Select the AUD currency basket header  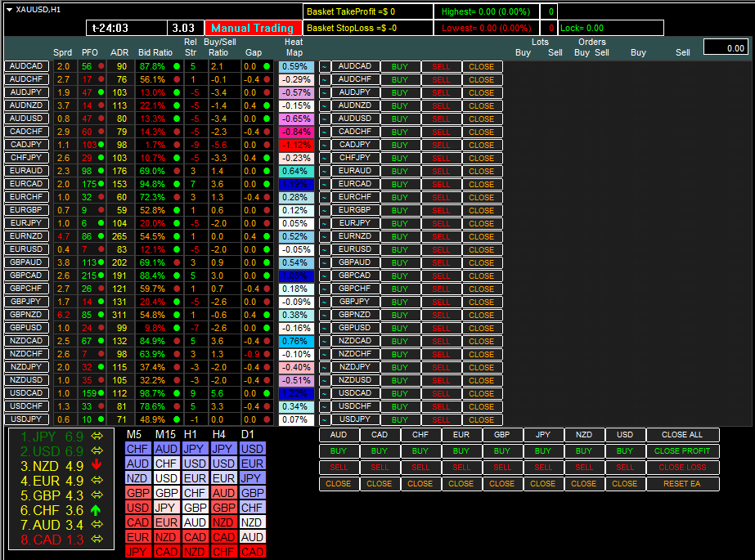339,434
